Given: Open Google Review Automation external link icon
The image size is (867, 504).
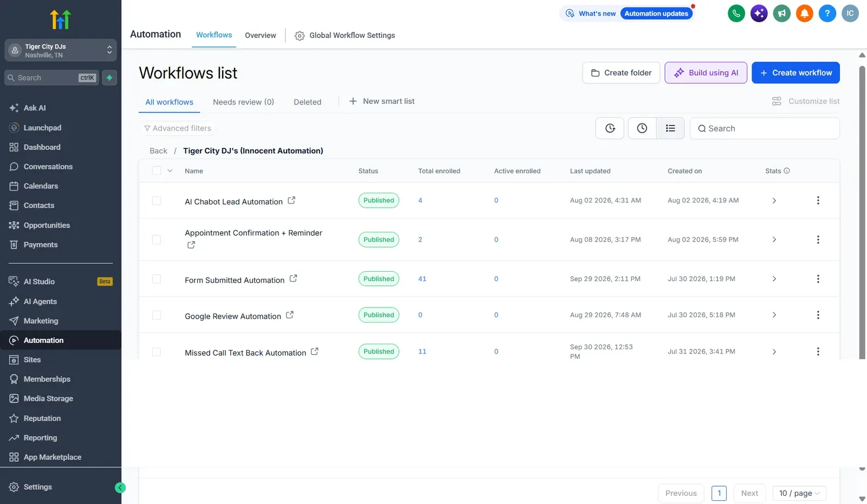Looking at the screenshot, I should point(290,315).
